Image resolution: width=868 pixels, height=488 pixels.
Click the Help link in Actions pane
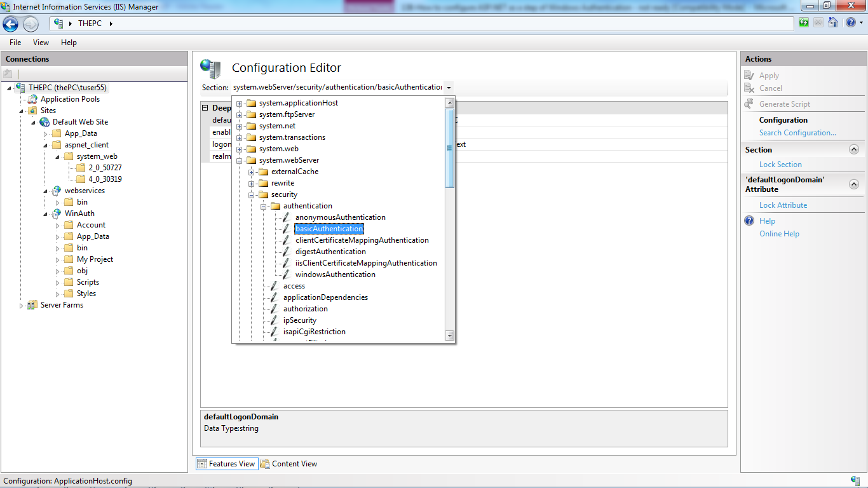(x=767, y=221)
